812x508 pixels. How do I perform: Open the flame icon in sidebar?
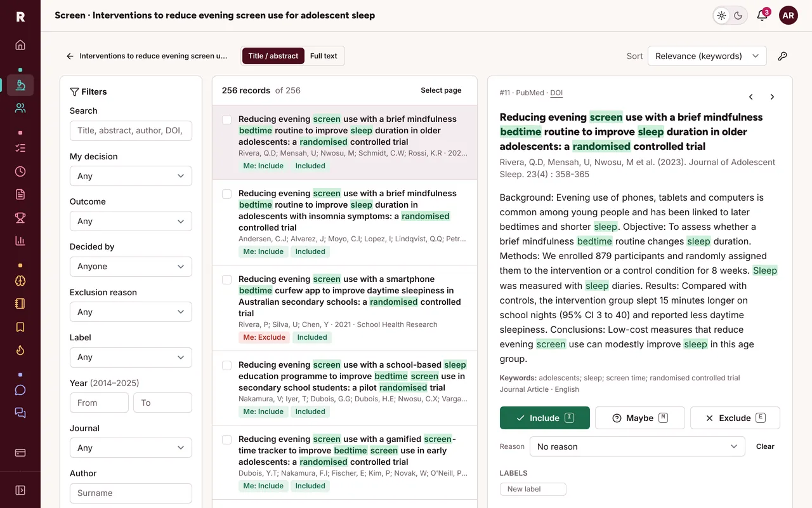point(20,350)
